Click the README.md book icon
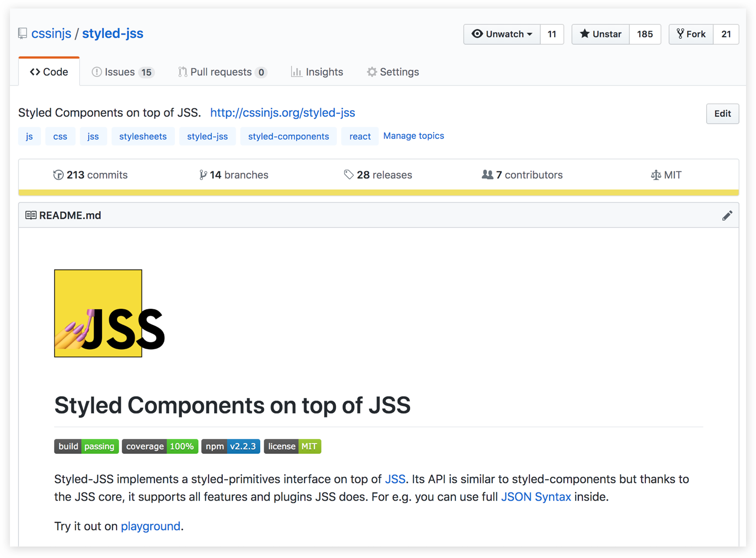This screenshot has width=756, height=558. tap(31, 215)
